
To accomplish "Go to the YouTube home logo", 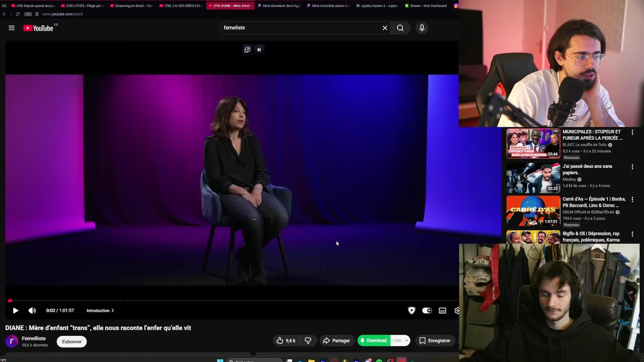I will point(38,28).
